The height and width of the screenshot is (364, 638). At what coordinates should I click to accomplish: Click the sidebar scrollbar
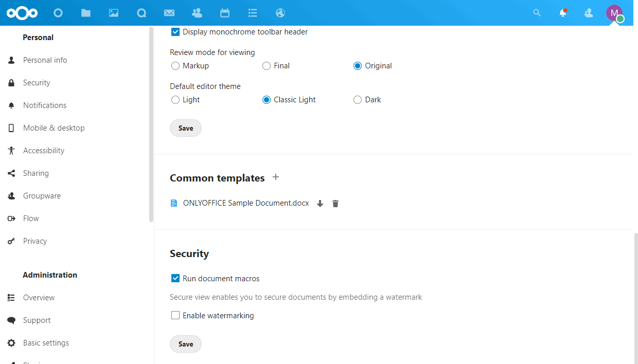(151, 123)
